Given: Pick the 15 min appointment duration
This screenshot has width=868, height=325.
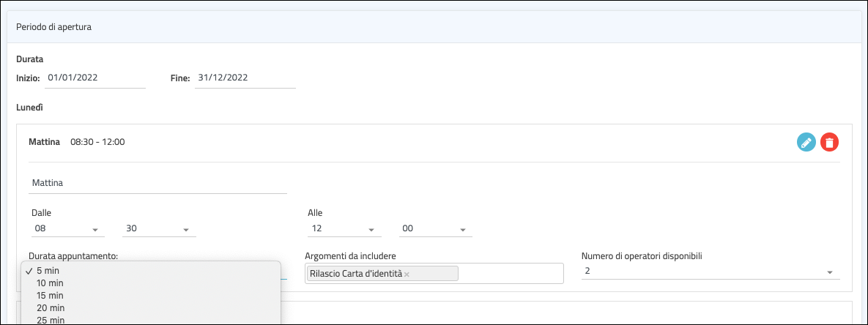Looking at the screenshot, I should click(50, 296).
